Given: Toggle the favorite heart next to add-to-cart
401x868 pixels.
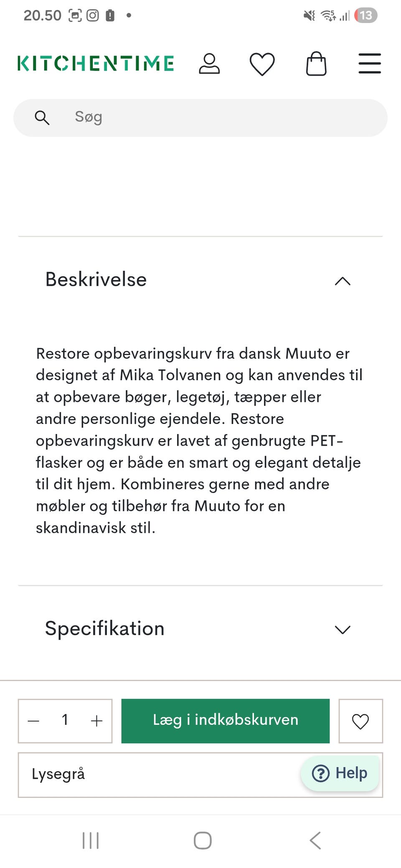Looking at the screenshot, I should 360,721.
